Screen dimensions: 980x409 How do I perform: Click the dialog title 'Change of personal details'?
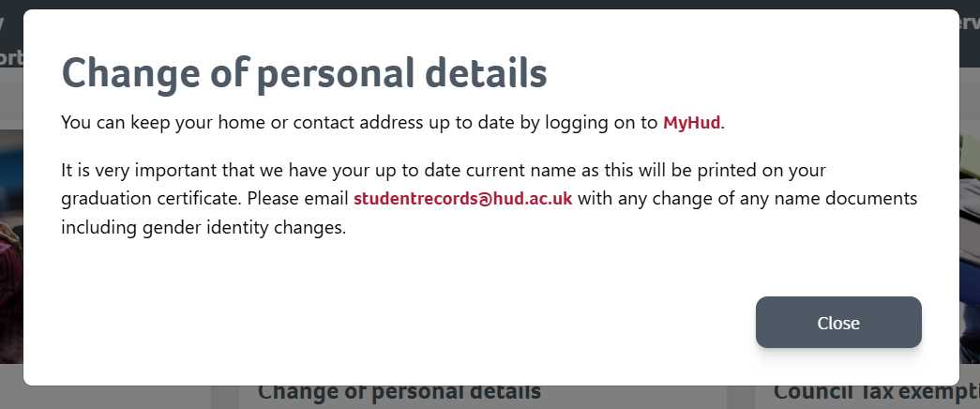304,73
